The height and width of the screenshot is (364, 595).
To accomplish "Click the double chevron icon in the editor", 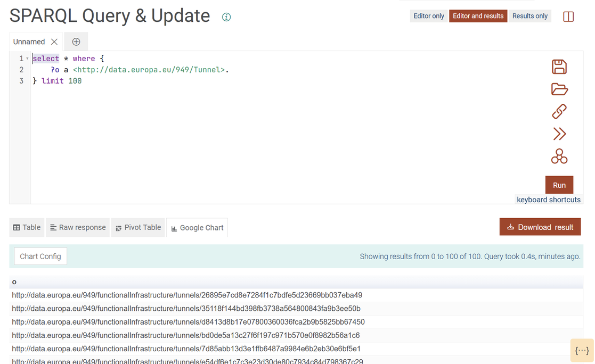I will click(x=559, y=134).
